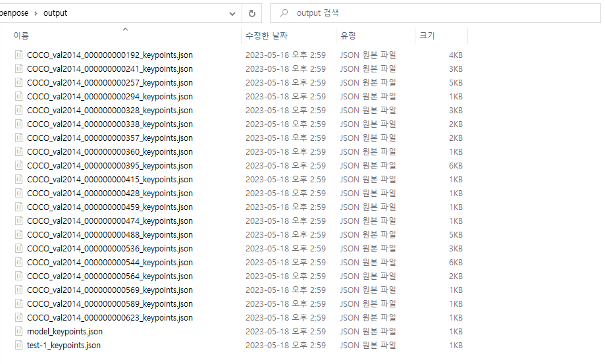The height and width of the screenshot is (364, 605).
Task: Sort by the 크기 column header
Action: point(427,36)
